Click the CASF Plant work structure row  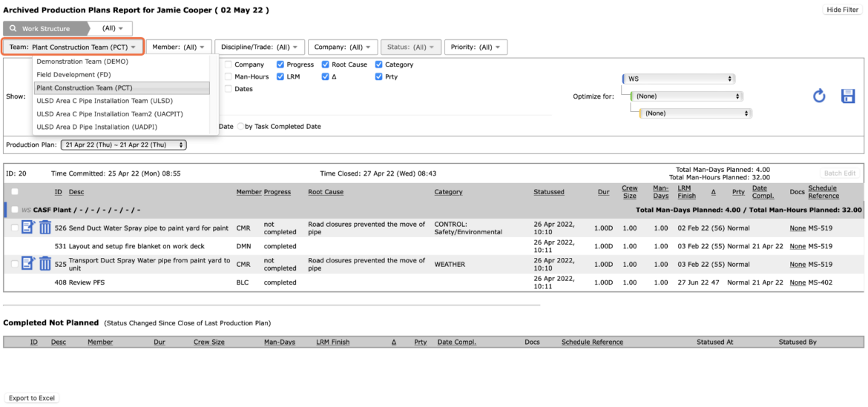point(433,210)
